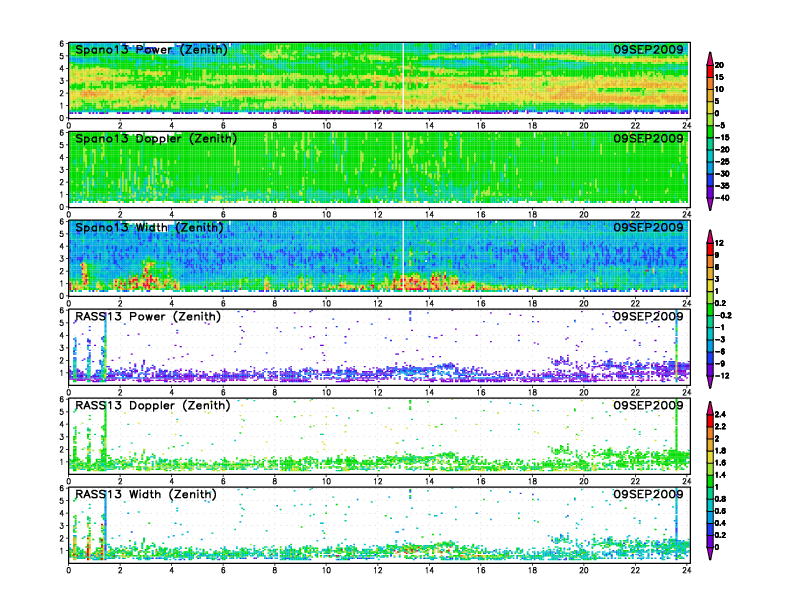
Task: Click hour 12 tick label below Spano13 Power panel
Action: pyautogui.click(x=378, y=126)
